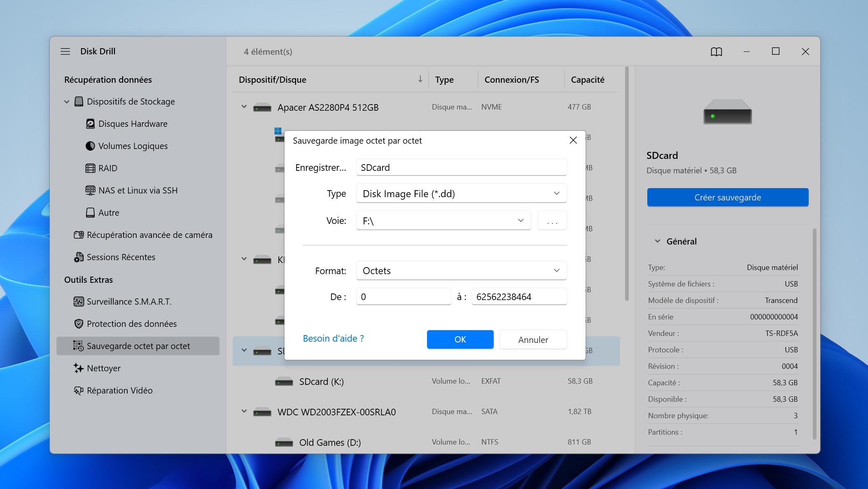Open Protection des données tool
The image size is (868, 489).
[125, 324]
